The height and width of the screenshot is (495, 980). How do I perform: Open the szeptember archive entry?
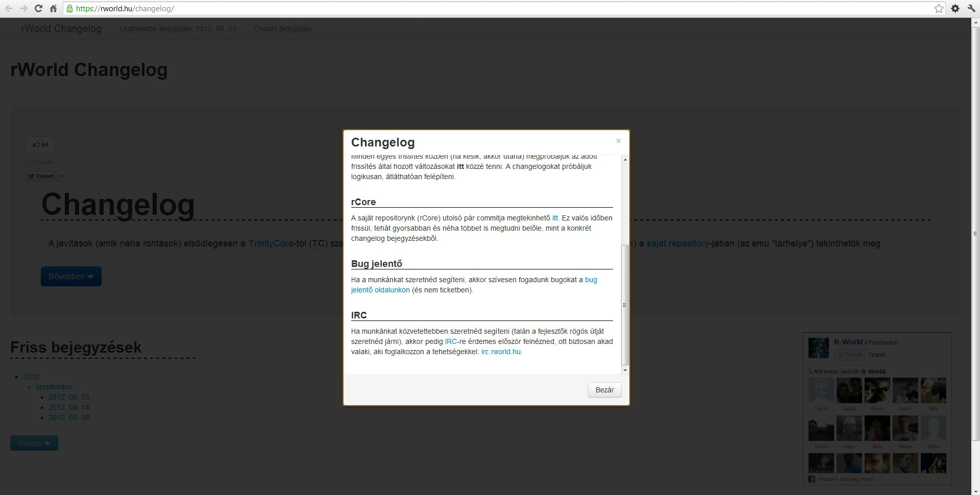click(x=54, y=387)
